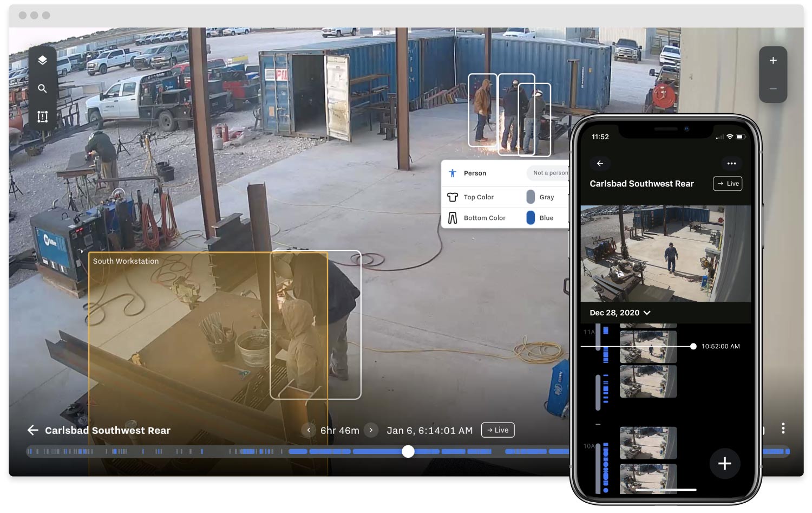The width and height of the screenshot is (812, 513).
Task: Mark detection as Not a person
Action: [x=548, y=173]
